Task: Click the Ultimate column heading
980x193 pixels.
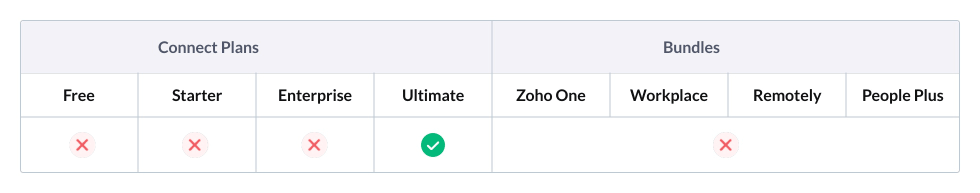Action: tap(433, 95)
